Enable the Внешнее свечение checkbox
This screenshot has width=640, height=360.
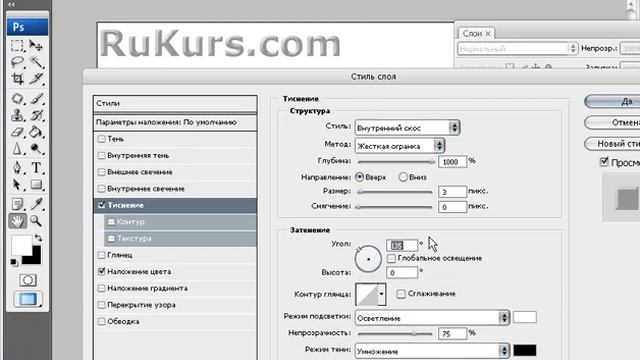(102, 172)
